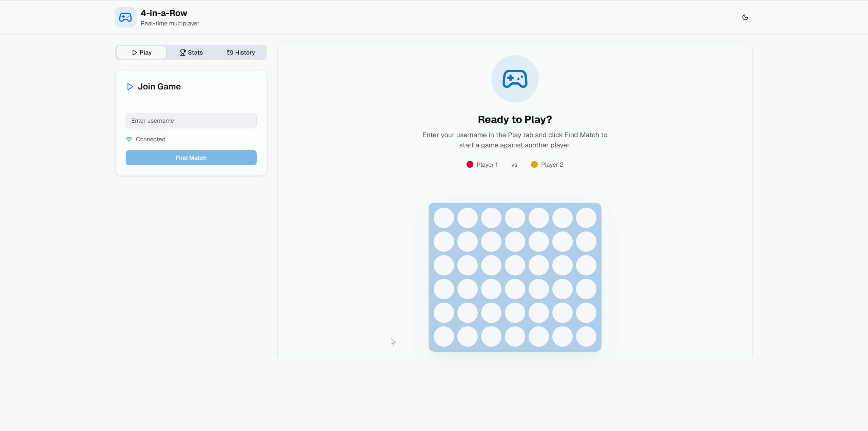Click the clock icon in History tab

click(x=230, y=53)
